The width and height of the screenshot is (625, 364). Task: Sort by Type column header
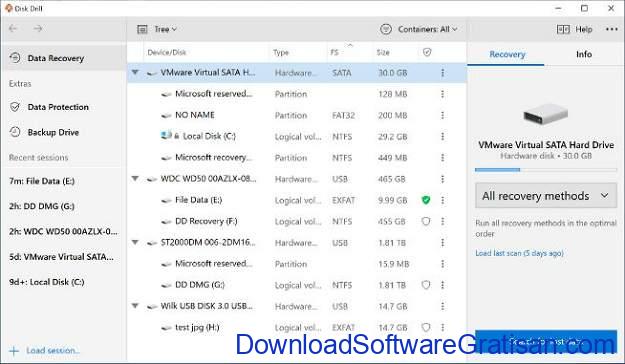281,52
